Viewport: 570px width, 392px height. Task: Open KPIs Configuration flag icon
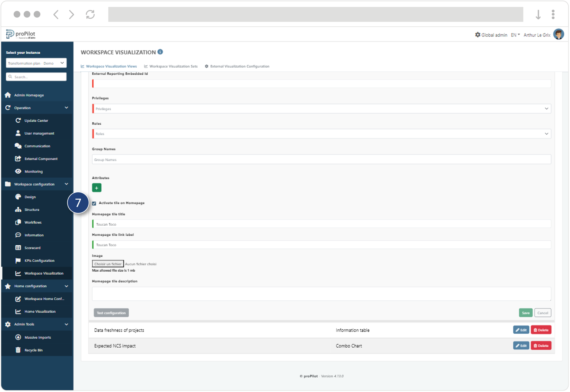pyautogui.click(x=18, y=261)
